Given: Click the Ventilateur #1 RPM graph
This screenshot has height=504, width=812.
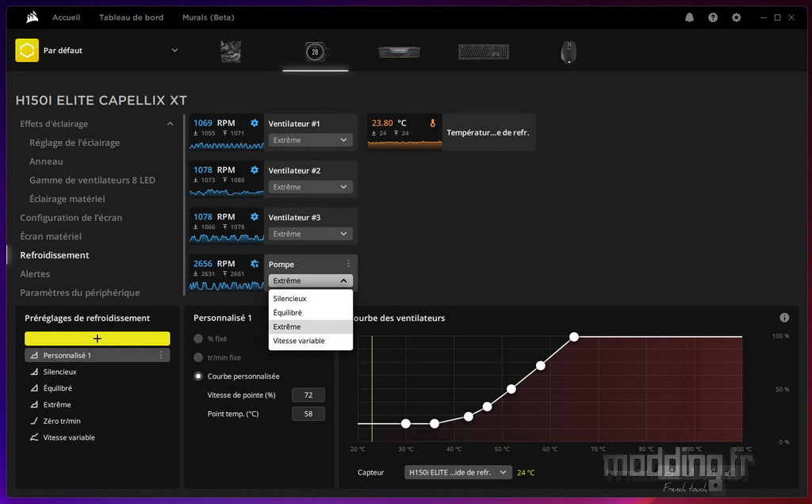Looking at the screenshot, I should (x=226, y=145).
